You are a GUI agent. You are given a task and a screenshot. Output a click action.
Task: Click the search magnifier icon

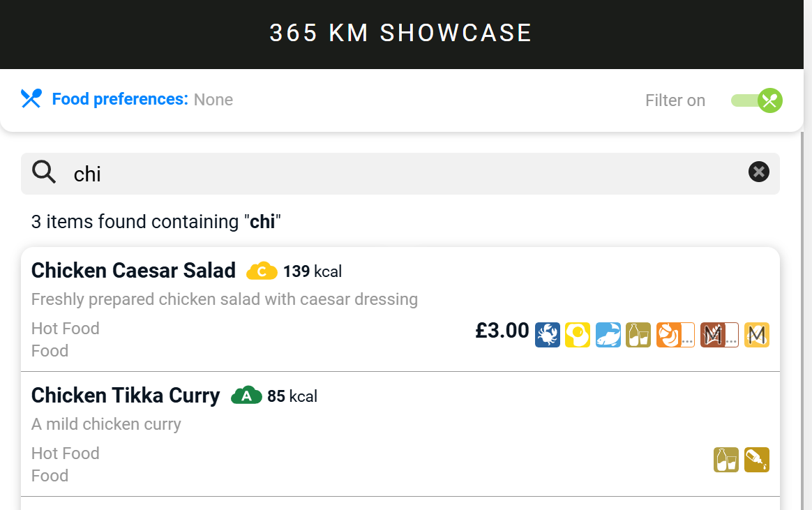[x=43, y=171]
